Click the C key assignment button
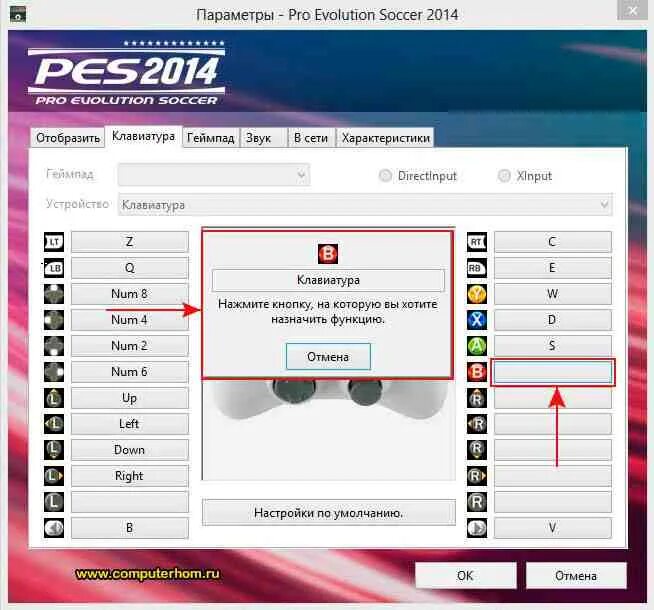Image resolution: width=654 pixels, height=610 pixels. coord(553,242)
